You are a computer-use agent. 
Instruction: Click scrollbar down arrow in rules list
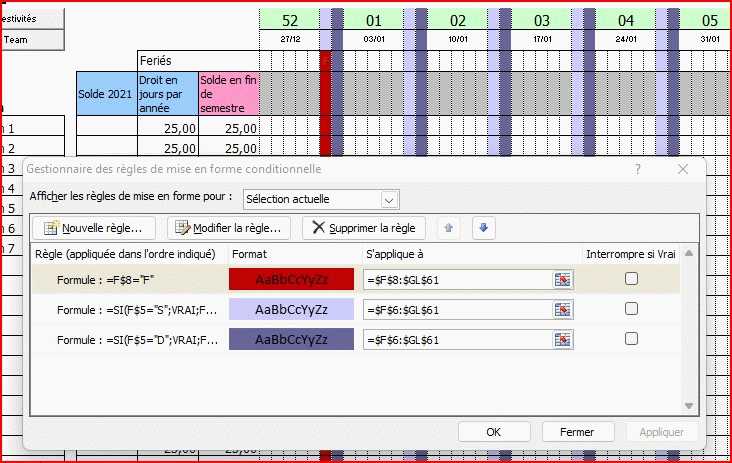click(x=688, y=405)
